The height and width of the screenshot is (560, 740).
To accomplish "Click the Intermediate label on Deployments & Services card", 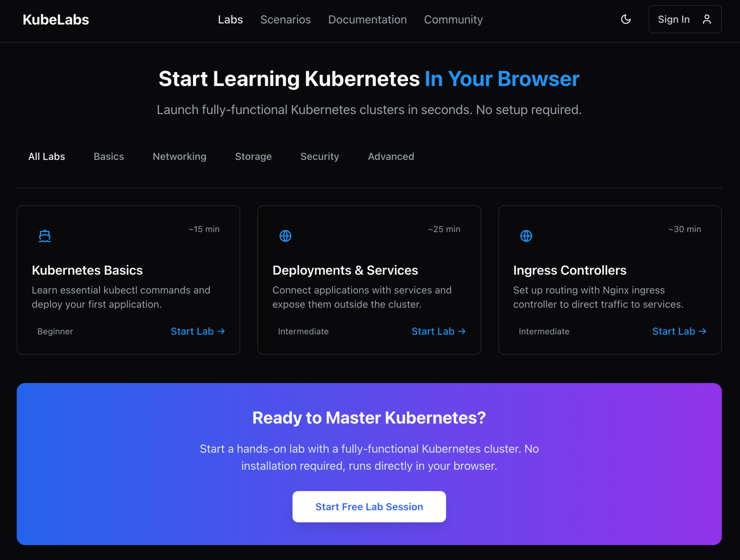I will point(303,331).
